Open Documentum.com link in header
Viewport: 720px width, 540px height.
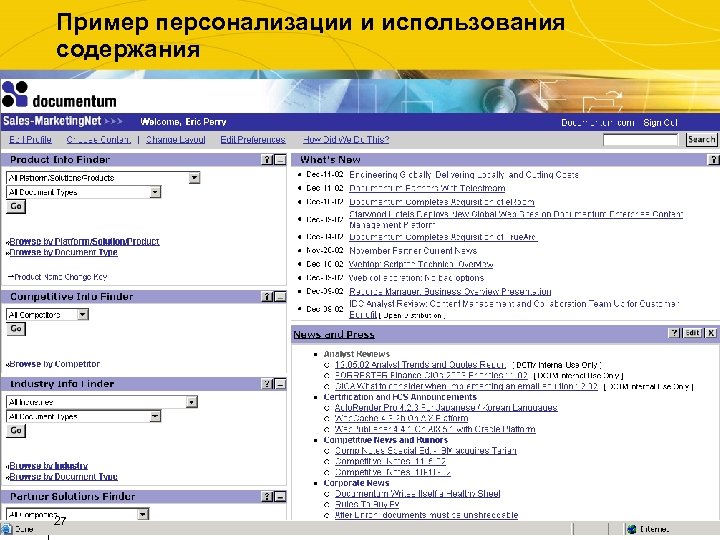597,123
